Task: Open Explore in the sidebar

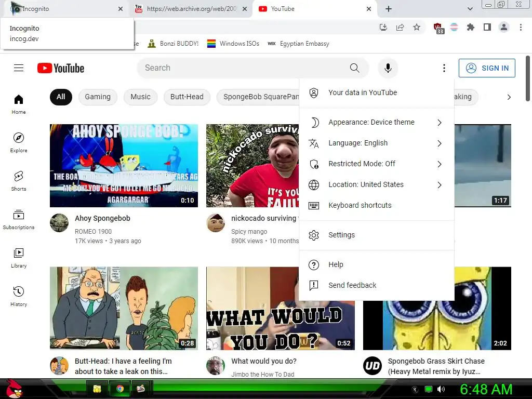Action: click(x=19, y=142)
